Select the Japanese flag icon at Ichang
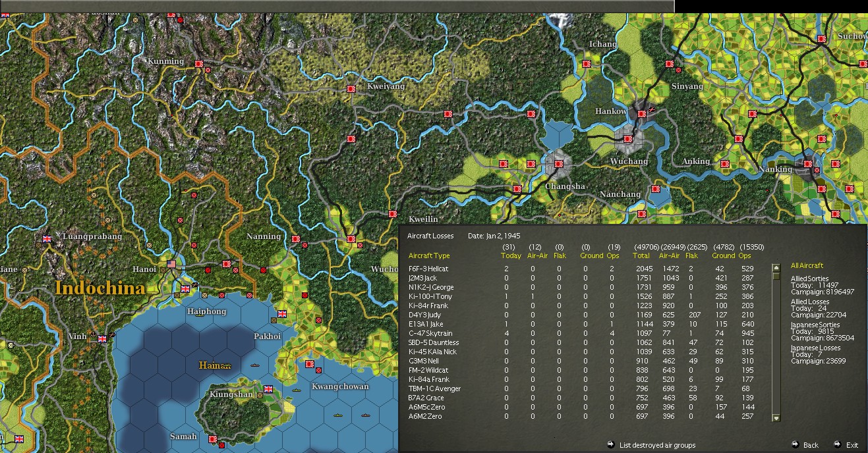Image resolution: width=868 pixels, height=453 pixels. click(x=587, y=64)
